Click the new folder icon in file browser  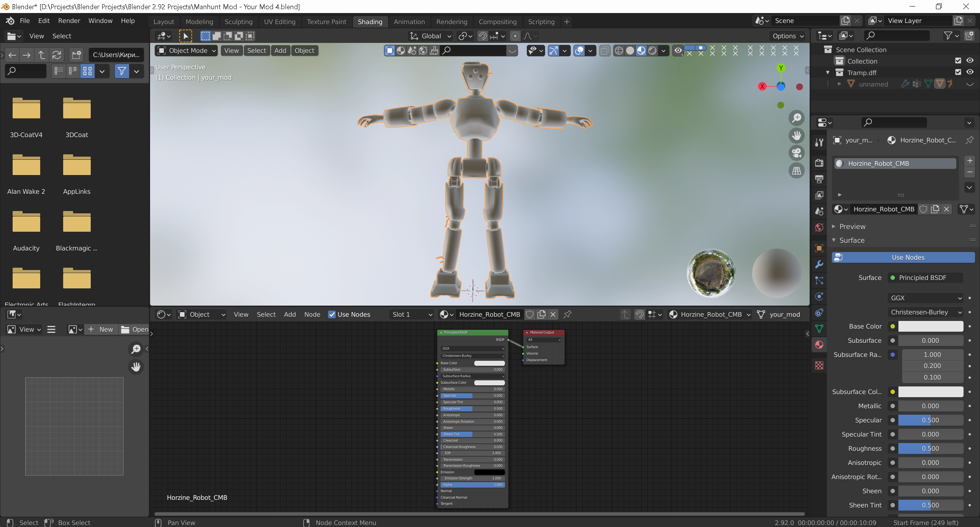click(76, 55)
